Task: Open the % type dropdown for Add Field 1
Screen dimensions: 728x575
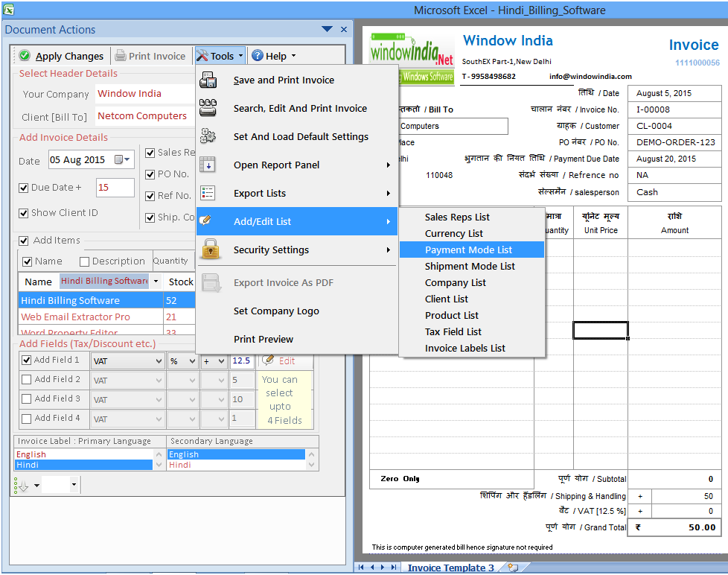Action: (x=192, y=361)
